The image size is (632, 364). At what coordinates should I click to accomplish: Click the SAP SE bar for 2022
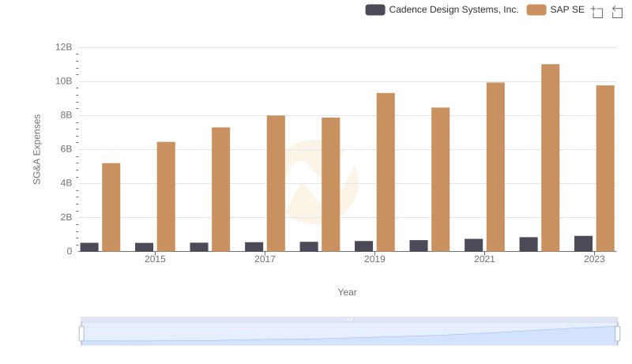click(550, 158)
